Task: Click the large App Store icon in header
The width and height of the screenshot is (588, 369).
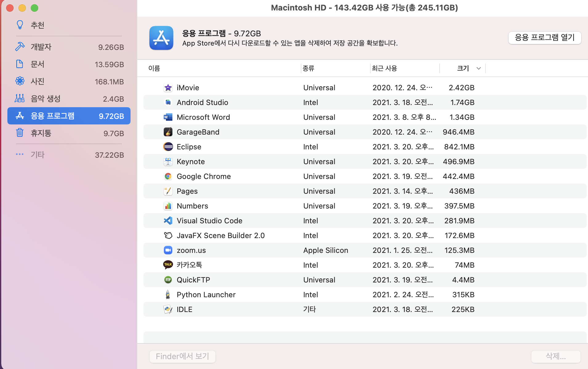Action: point(161,38)
